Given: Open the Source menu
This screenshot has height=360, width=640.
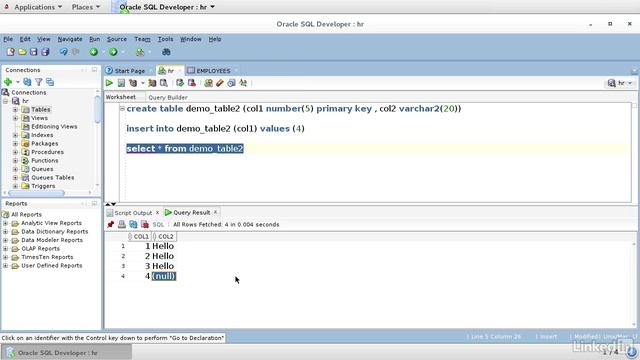Looking at the screenshot, I should coord(117,39).
